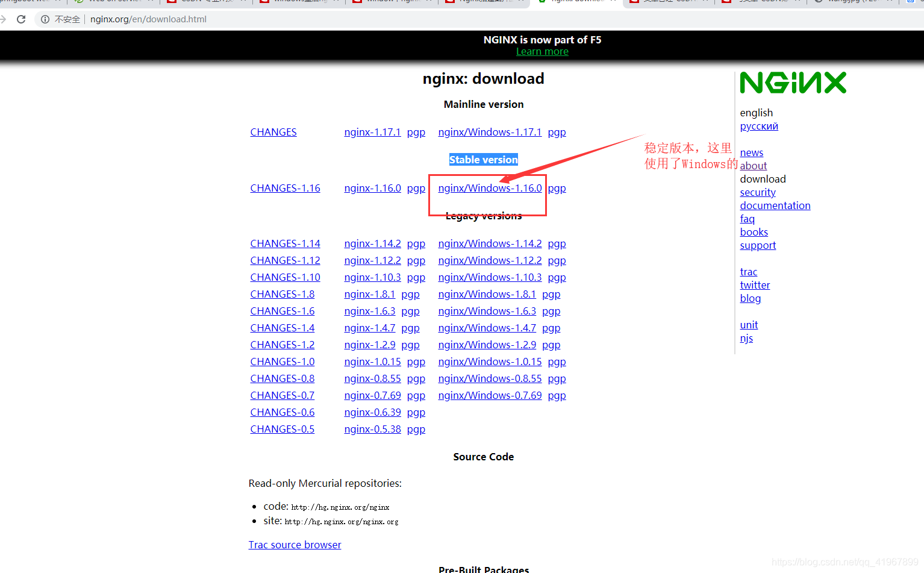Open pgp signature for nginx/Windows-1.16.0
Viewport: 924px width, 573px height.
coord(557,188)
